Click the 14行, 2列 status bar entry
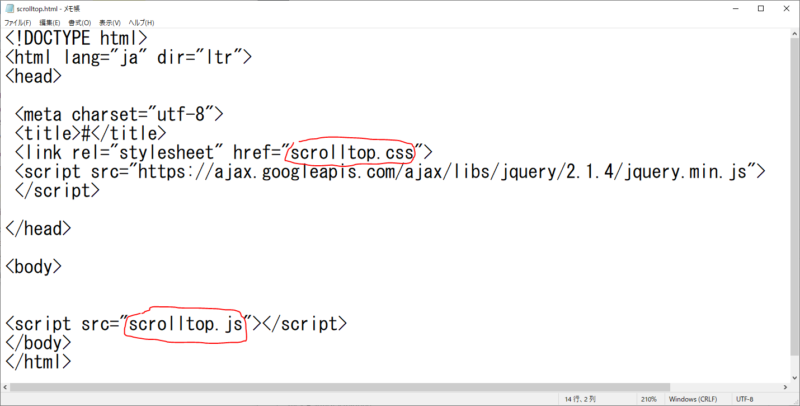Viewport: 800px width, 406px height. click(x=580, y=399)
